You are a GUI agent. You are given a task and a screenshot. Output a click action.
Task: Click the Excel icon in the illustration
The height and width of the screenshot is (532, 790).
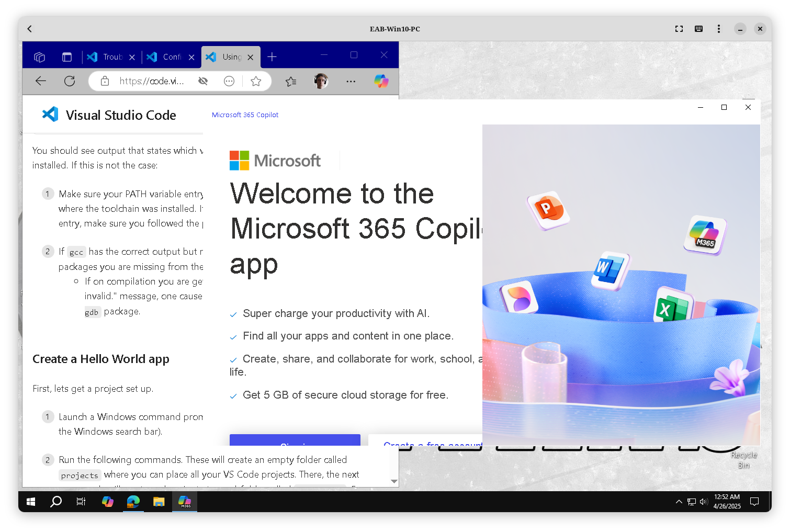click(673, 306)
